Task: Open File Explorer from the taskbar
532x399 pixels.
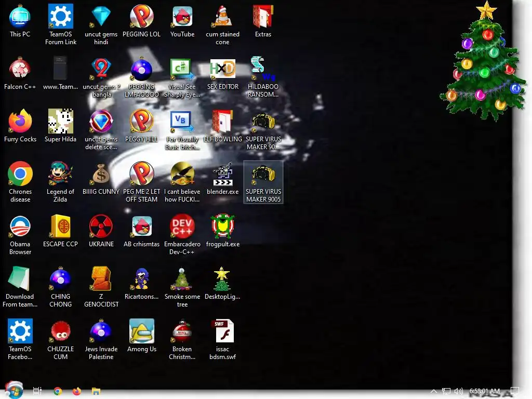Action: (96, 391)
